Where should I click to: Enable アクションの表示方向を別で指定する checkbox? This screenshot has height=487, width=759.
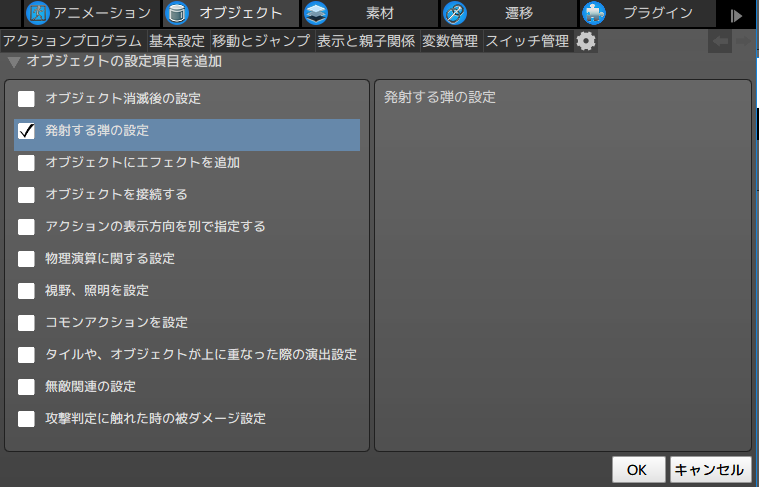point(26,227)
